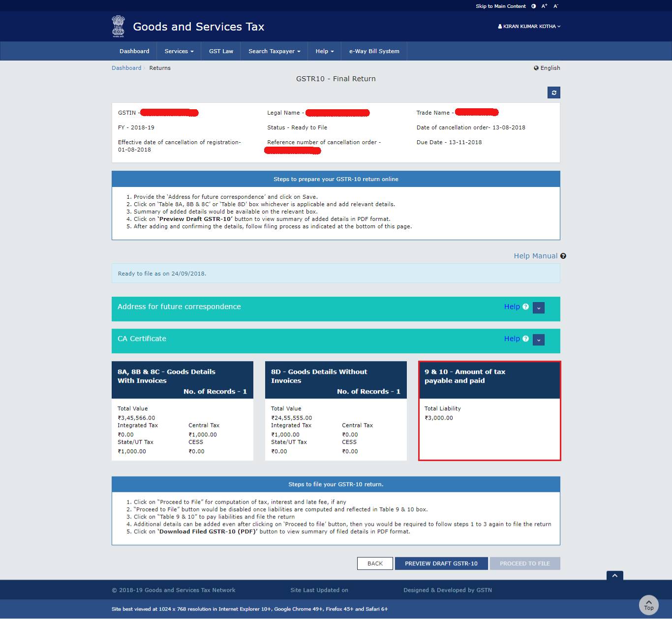Increase font size using A+ icon
The width and height of the screenshot is (672, 619).
click(544, 6)
